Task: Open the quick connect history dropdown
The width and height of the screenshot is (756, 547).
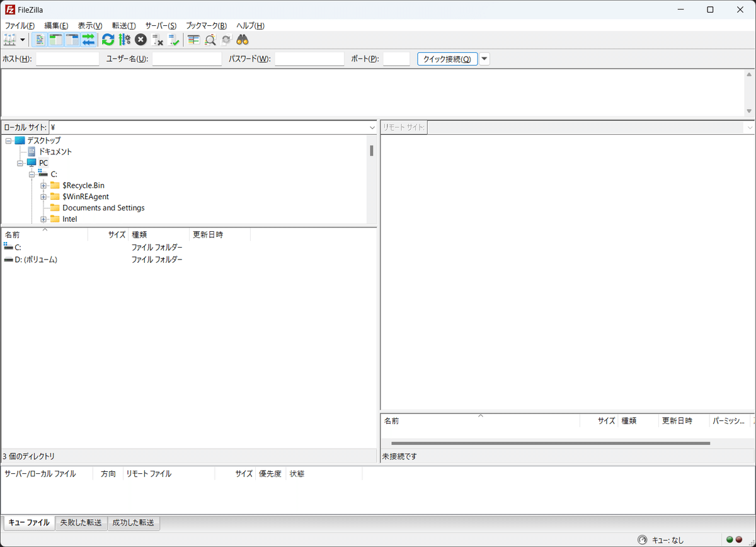Action: click(x=484, y=59)
